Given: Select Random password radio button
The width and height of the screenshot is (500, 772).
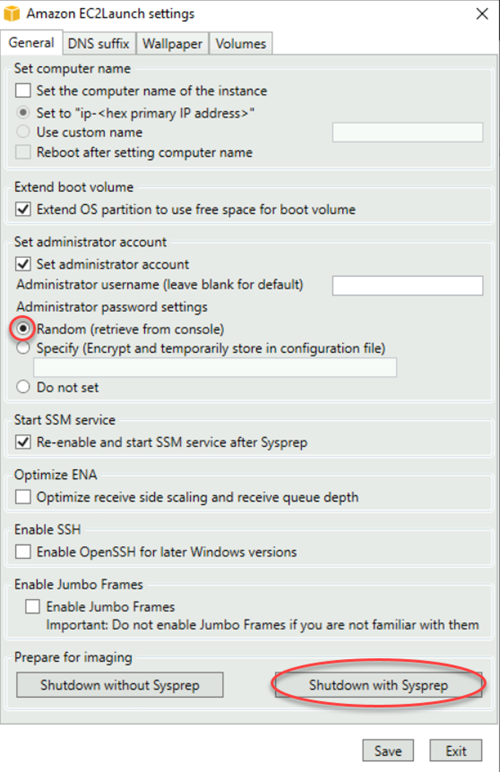Looking at the screenshot, I should (23, 328).
